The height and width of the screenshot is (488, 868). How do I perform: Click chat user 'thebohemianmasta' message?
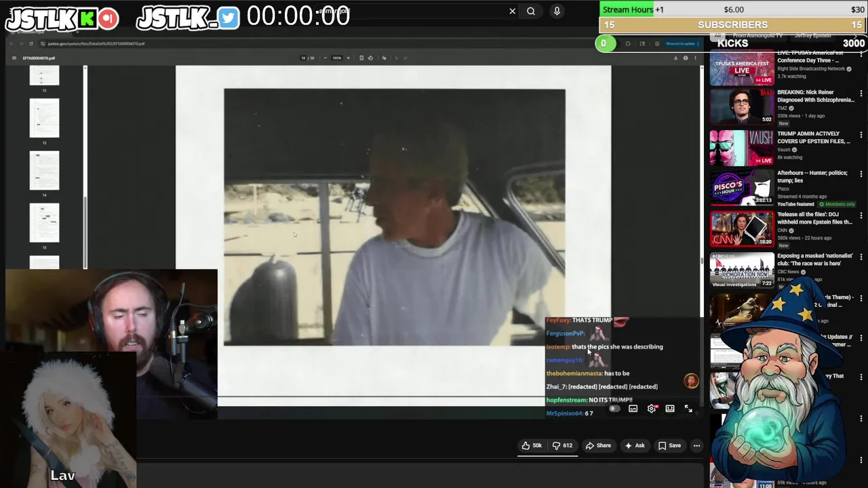(588, 373)
